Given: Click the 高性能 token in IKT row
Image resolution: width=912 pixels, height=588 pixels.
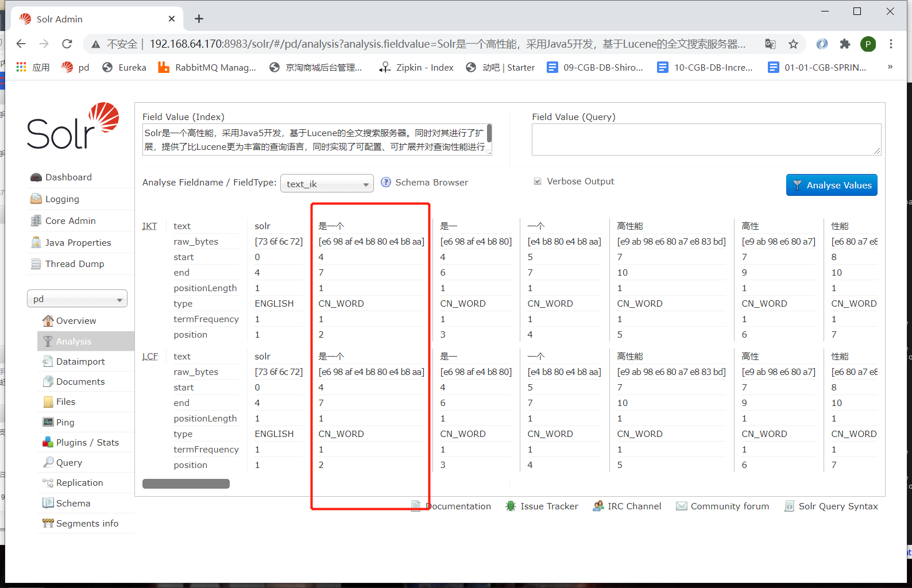Looking at the screenshot, I should pyautogui.click(x=630, y=226).
